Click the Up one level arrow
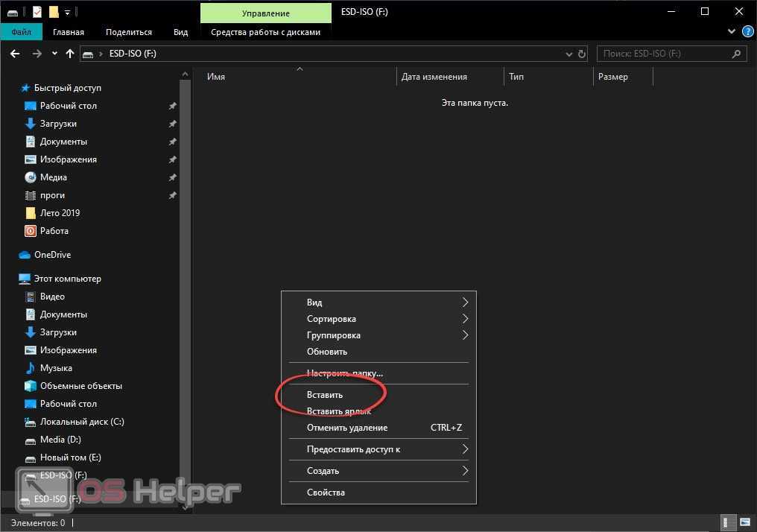This screenshot has width=757, height=532. 70,54
